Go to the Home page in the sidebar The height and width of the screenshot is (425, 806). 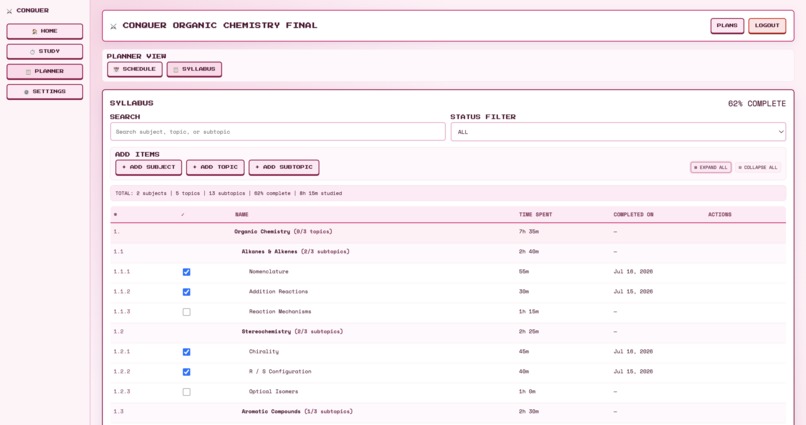(45, 31)
